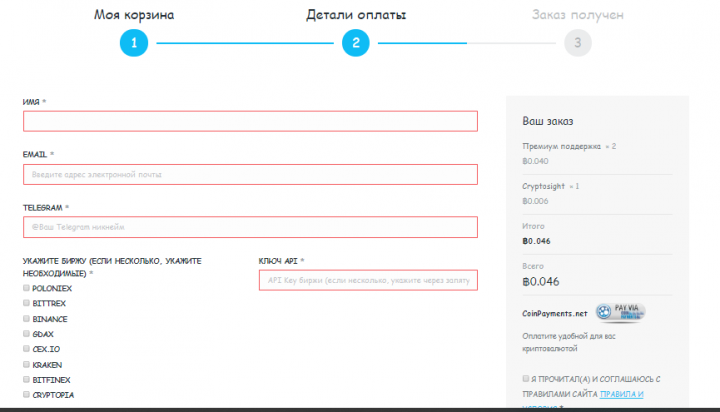
Task: Check the KRAKEN exchange checkbox
Action: click(x=26, y=364)
